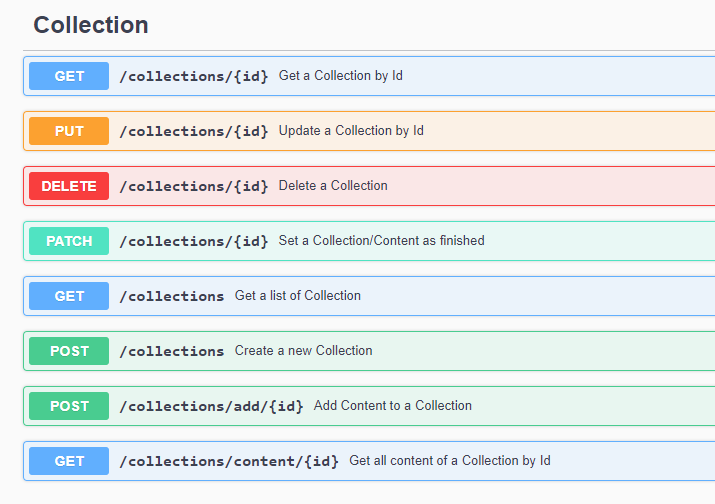Viewport: 715px width, 504px height.
Task: Click the teal PATCH method badge
Action: (x=69, y=241)
